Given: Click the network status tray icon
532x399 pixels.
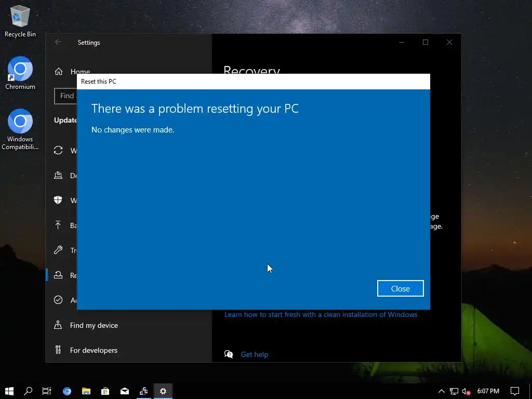Looking at the screenshot, I should point(454,391).
